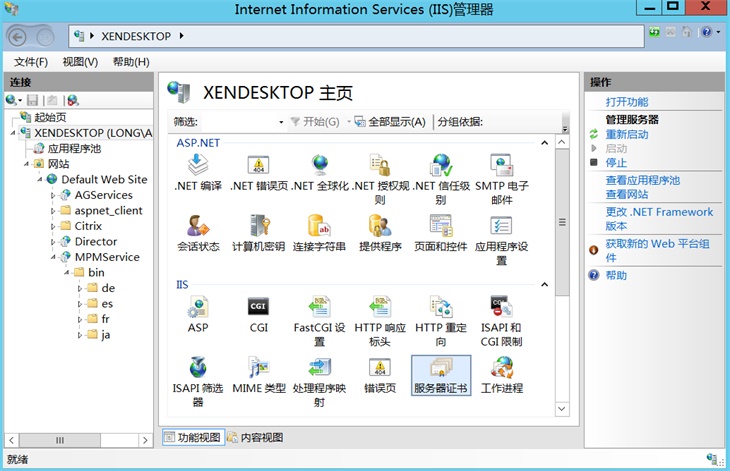Open the 提供程序 feature
The width and height of the screenshot is (730, 471).
coord(380,234)
